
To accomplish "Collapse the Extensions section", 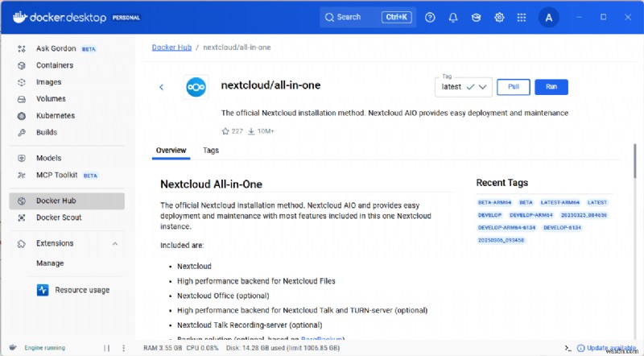I will (115, 244).
